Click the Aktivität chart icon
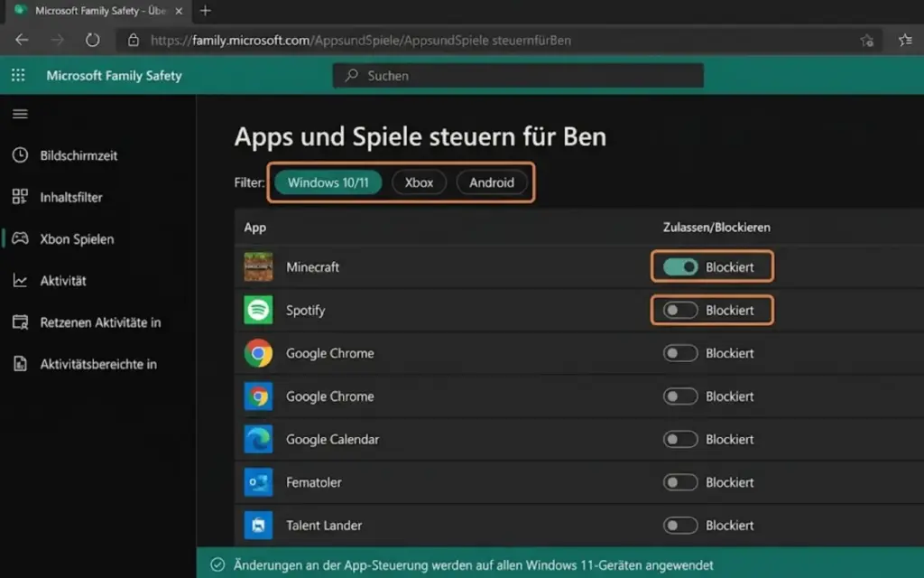This screenshot has width=924, height=578. tap(20, 280)
